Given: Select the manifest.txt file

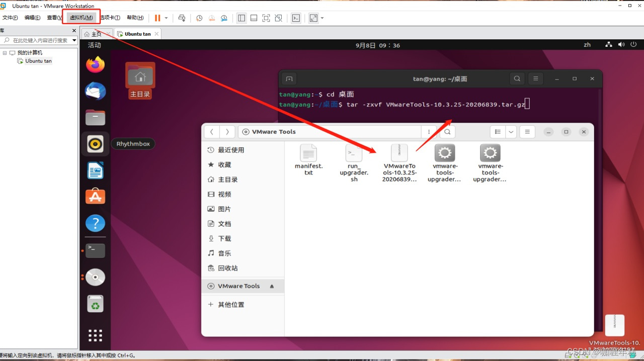Looking at the screenshot, I should [308, 160].
